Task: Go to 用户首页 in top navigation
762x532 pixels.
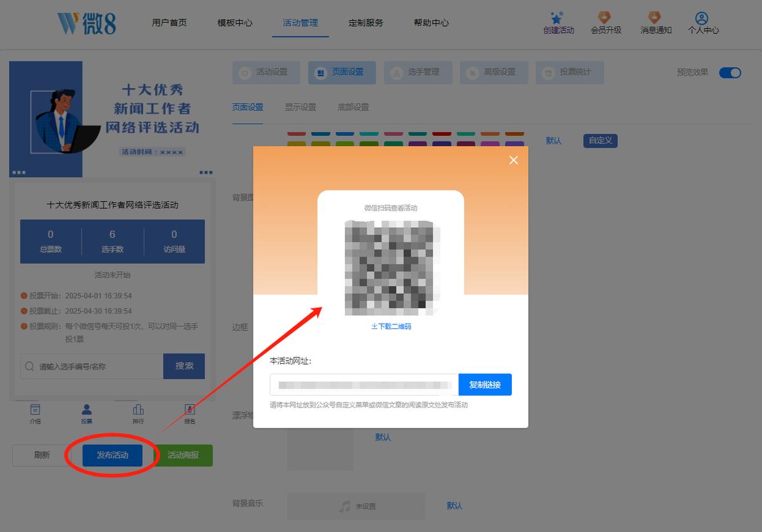Action: (x=170, y=23)
